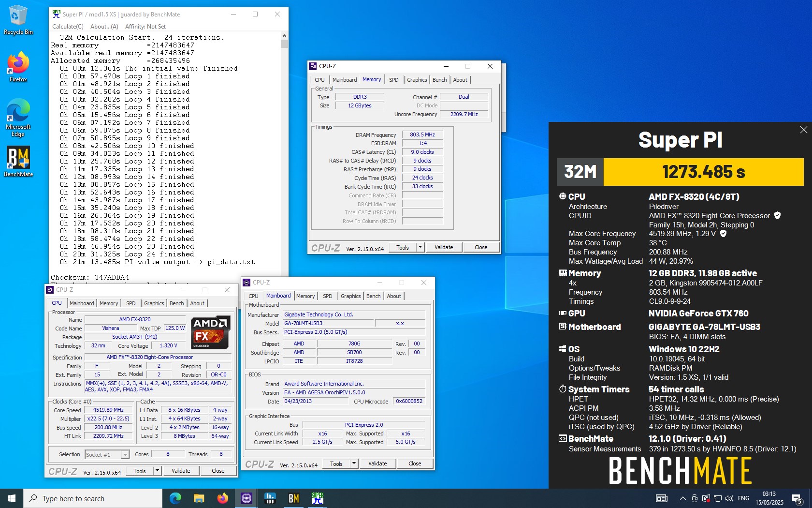Click the network tray icon
Viewport: 812px width, 508px height.
(x=718, y=498)
